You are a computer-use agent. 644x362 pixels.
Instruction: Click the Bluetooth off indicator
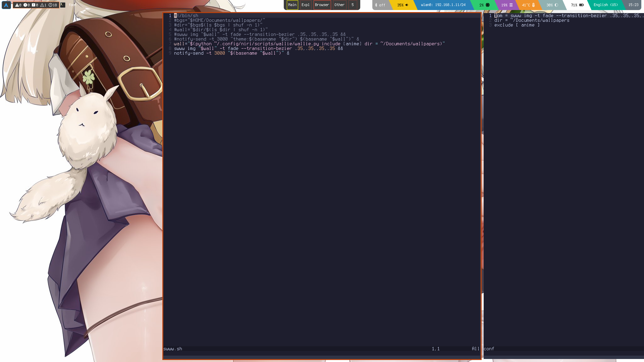click(380, 5)
